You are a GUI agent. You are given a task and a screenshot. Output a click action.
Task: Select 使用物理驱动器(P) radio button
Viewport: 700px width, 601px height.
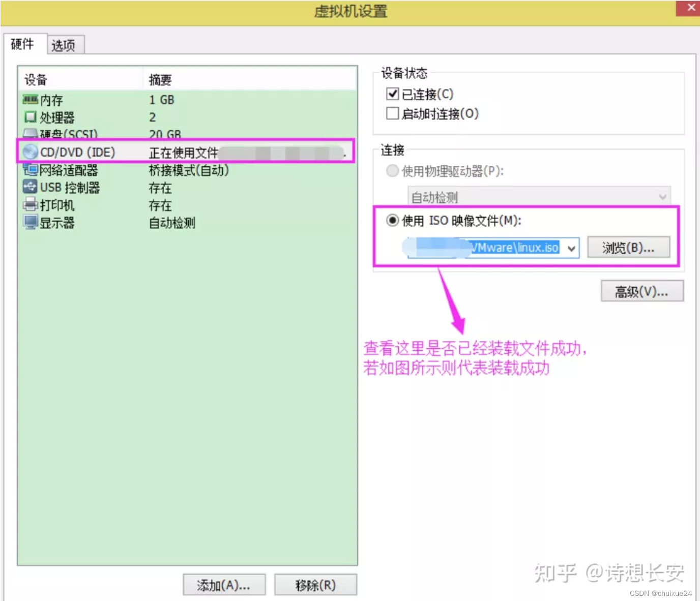(392, 170)
